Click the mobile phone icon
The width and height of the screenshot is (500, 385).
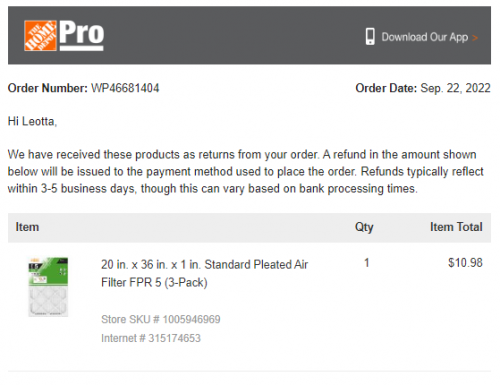(x=370, y=37)
